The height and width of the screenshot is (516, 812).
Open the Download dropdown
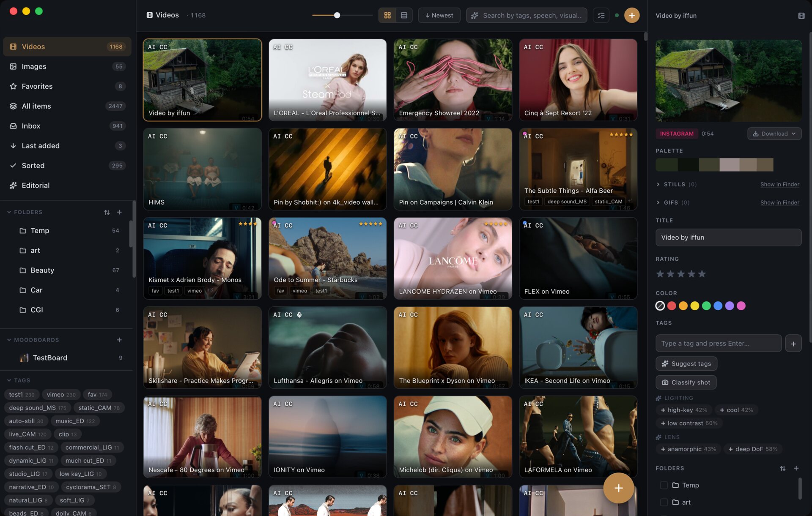(x=774, y=134)
